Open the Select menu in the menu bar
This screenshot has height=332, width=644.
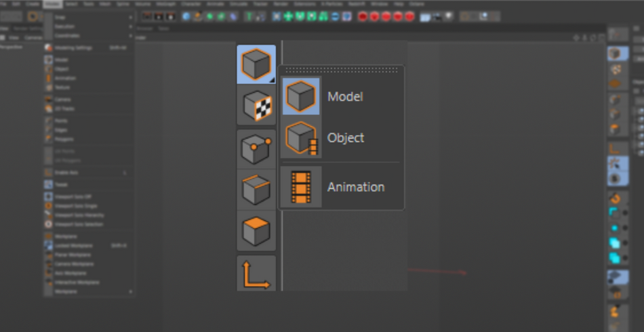pyautogui.click(x=71, y=3)
